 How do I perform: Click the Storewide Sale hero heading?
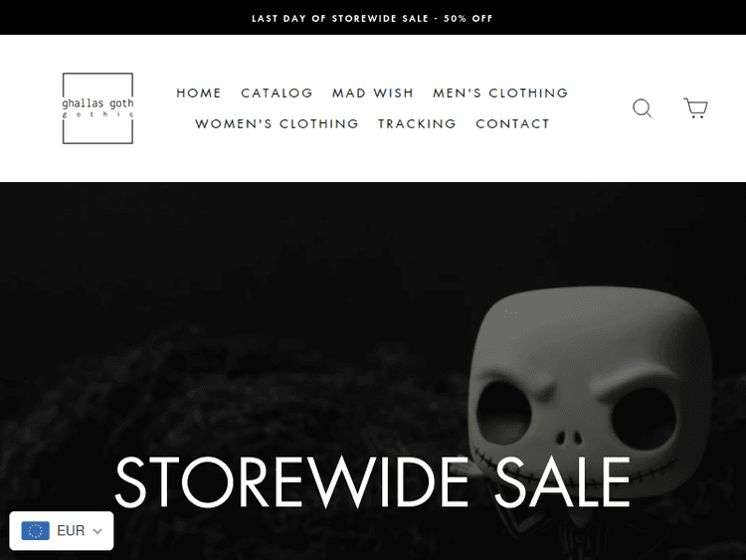(373, 482)
